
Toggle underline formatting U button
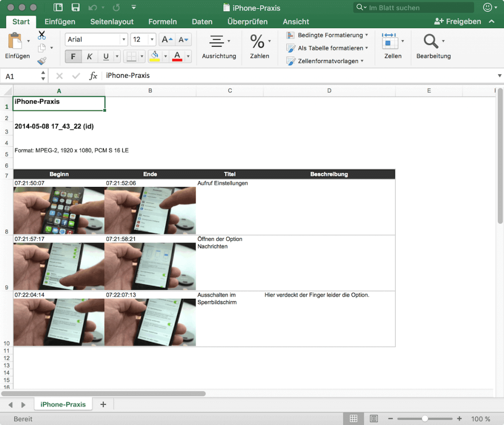coord(106,57)
